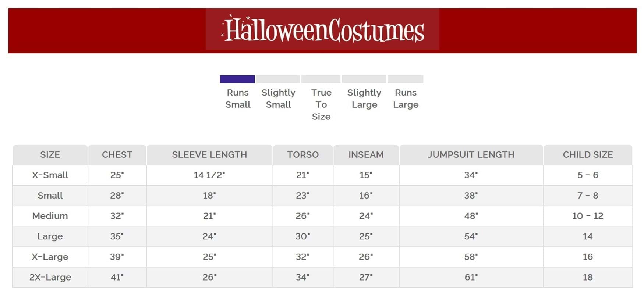Click the Medium size row label
The height and width of the screenshot is (300, 644).
point(50,216)
